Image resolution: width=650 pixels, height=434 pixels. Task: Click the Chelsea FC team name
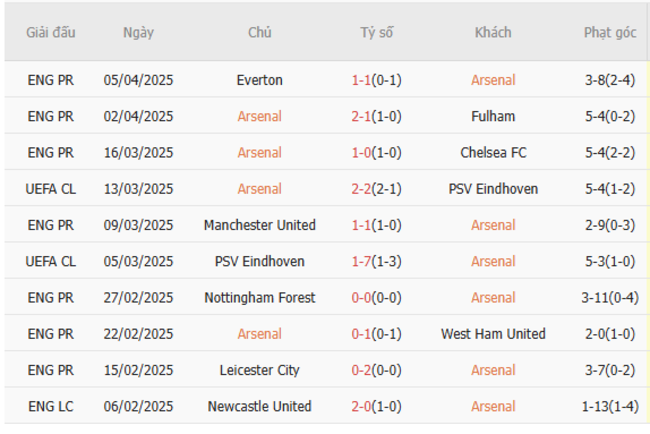point(493,153)
